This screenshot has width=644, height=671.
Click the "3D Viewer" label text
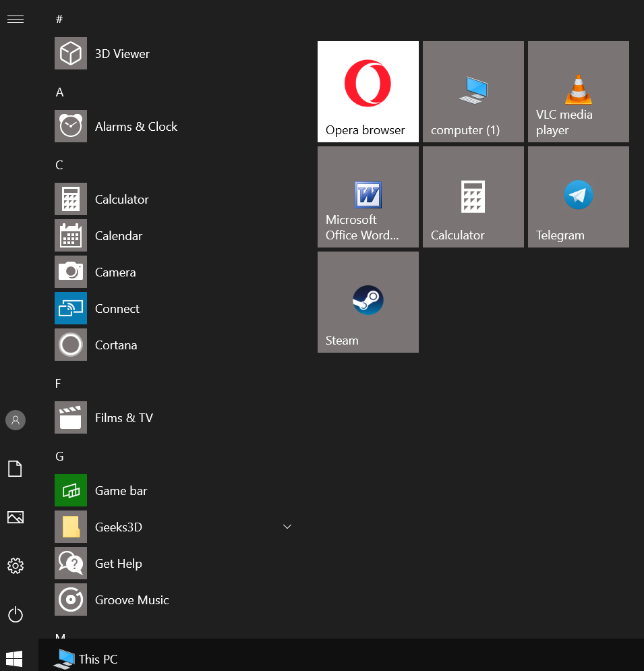point(122,54)
